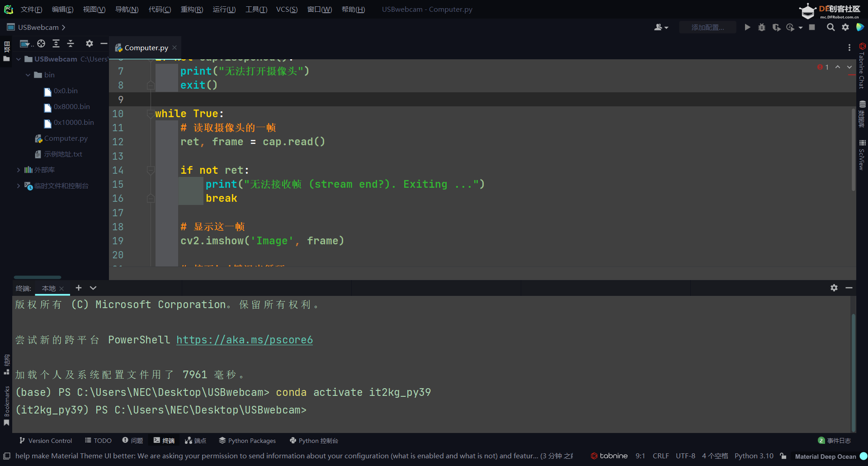Run with coverage icon in toolbar
Viewport: 868px width, 466px height.
pyautogui.click(x=776, y=28)
